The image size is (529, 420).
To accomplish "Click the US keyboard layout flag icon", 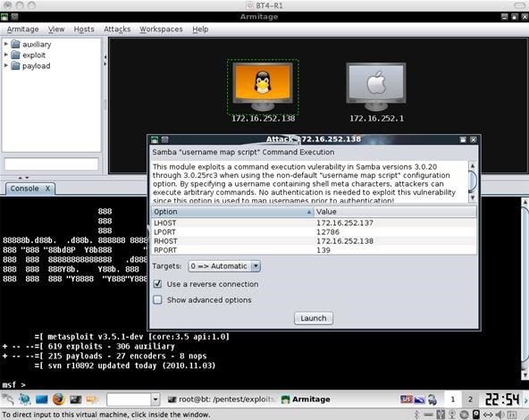I will point(407,399).
